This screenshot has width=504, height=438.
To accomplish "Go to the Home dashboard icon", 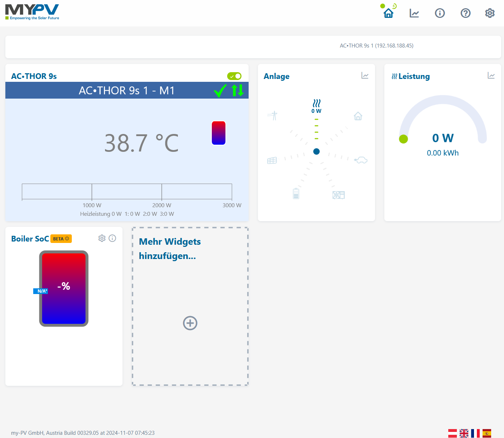I will tap(388, 13).
